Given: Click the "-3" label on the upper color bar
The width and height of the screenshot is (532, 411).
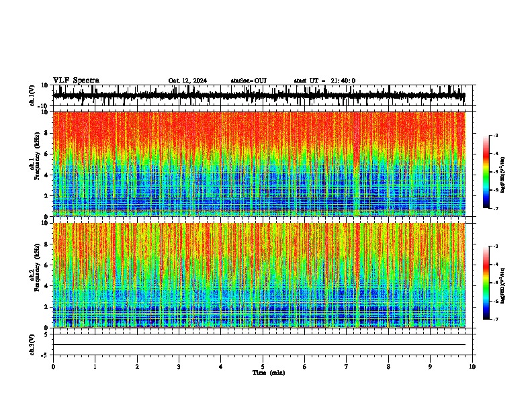Looking at the screenshot, I should (495, 135).
